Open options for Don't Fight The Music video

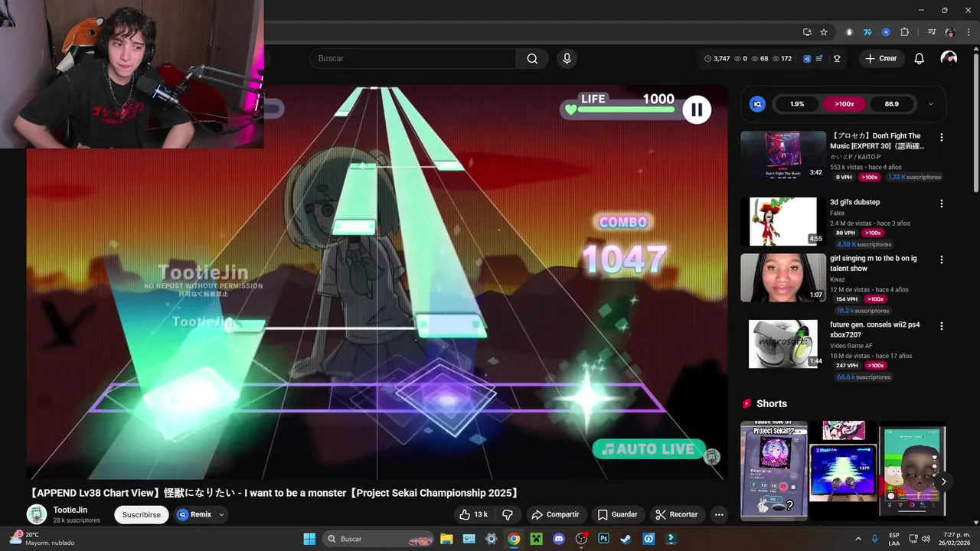tap(942, 137)
